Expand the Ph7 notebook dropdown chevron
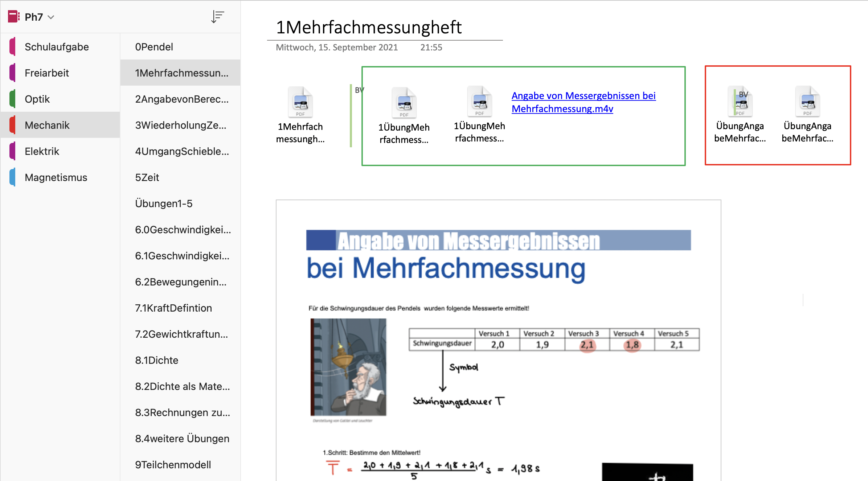The width and height of the screenshot is (868, 481). (51, 17)
